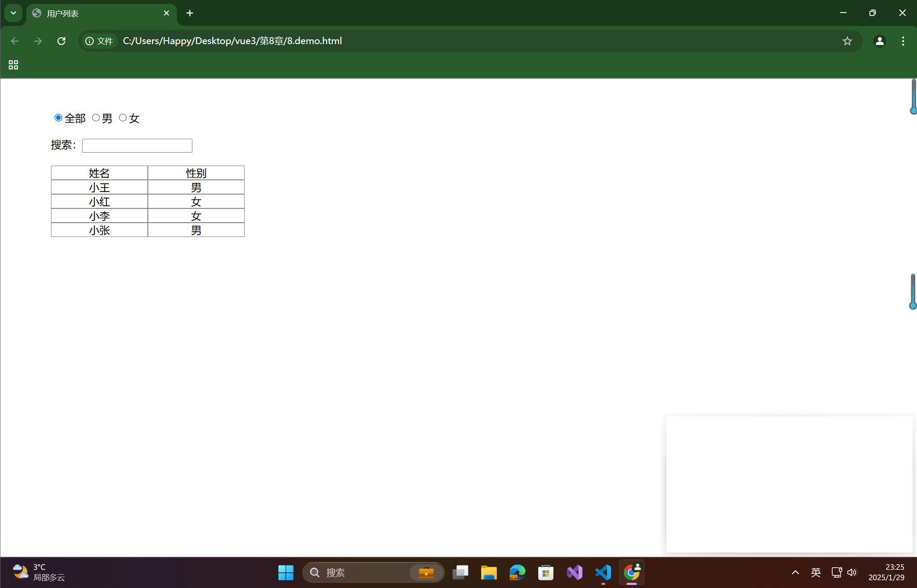Open Chrome three-dot menu
Viewport: 917px width, 588px height.
903,41
